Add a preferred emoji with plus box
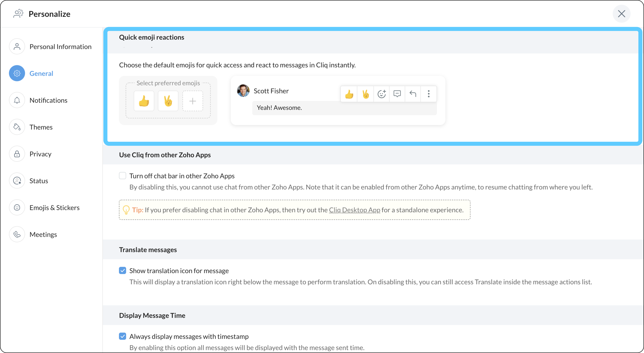644x353 pixels. click(x=193, y=101)
